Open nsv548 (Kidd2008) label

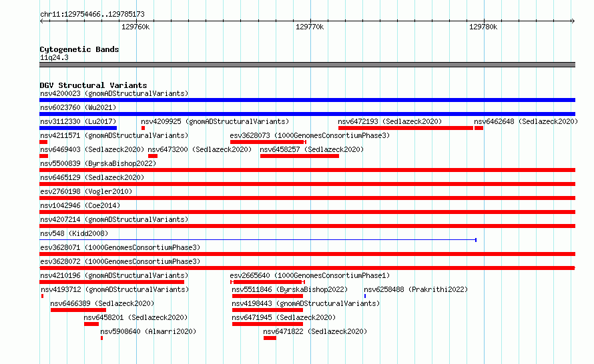click(x=74, y=233)
